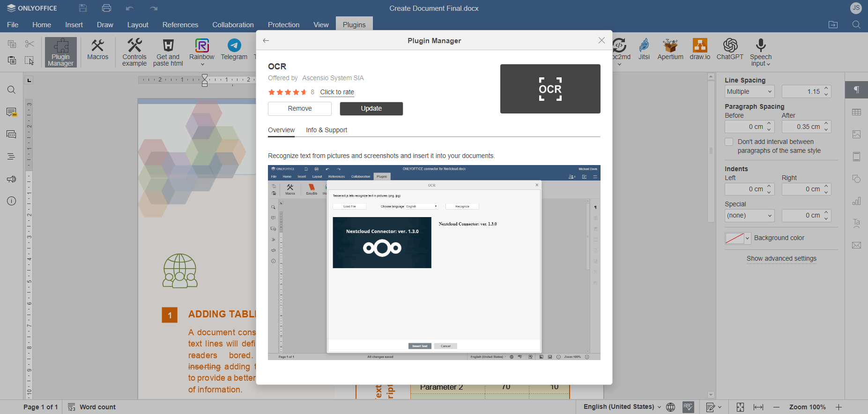Switch to the Home tab

click(42, 25)
